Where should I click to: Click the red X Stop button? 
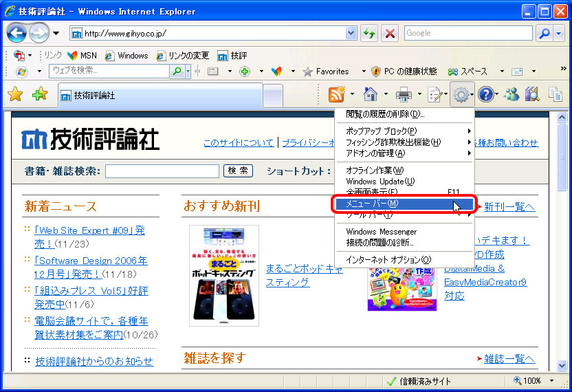coord(390,34)
